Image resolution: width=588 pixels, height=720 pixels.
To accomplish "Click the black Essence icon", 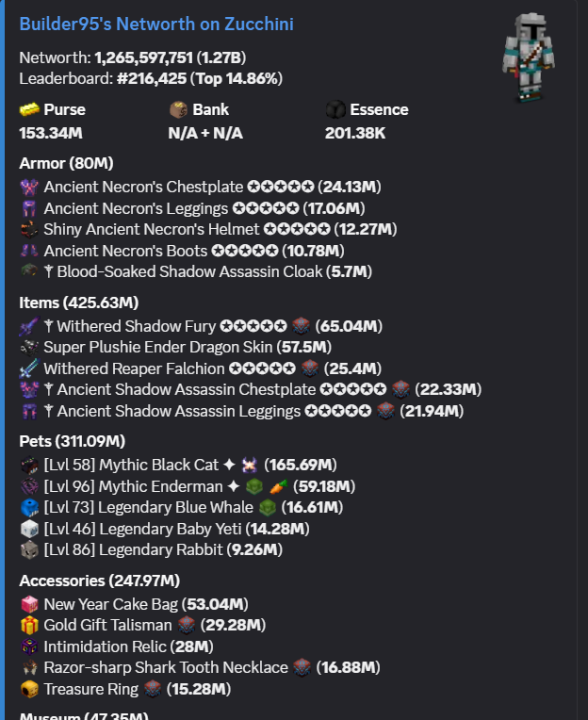I will tap(335, 109).
